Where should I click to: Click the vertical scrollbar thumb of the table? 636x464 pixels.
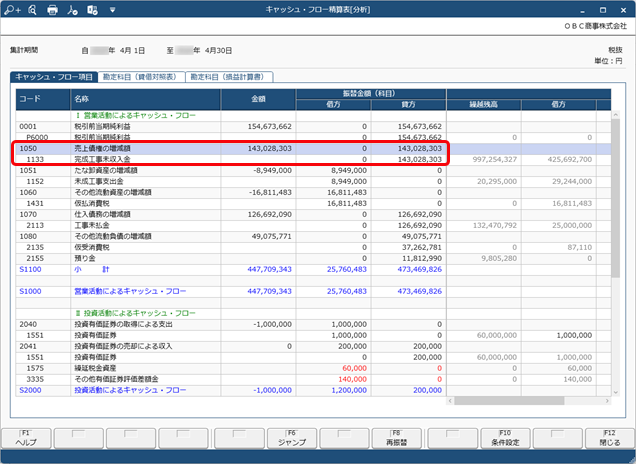point(616,198)
